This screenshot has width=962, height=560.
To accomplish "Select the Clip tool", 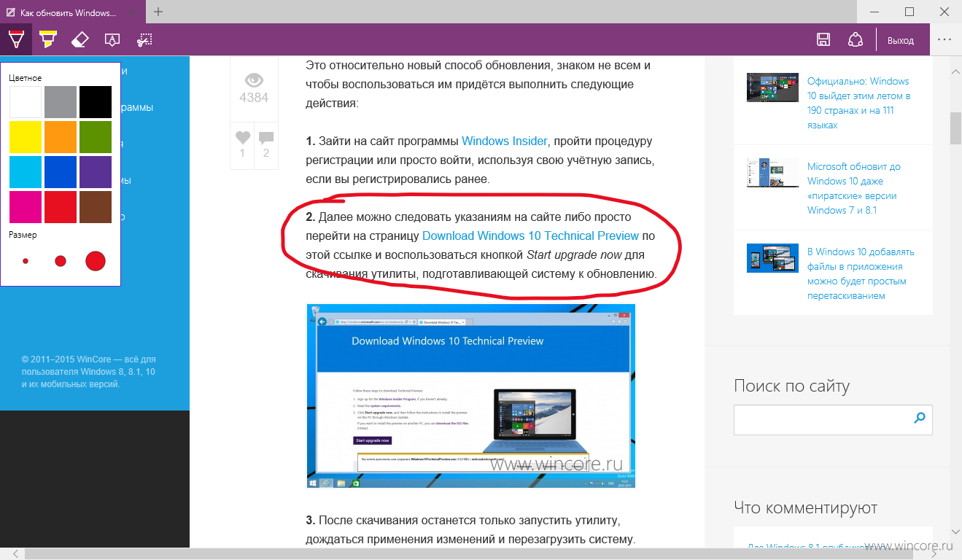I will 144,39.
